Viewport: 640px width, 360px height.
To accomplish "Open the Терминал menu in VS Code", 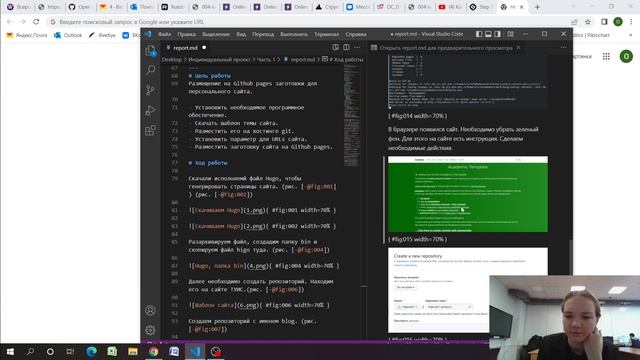I will pos(326,34).
